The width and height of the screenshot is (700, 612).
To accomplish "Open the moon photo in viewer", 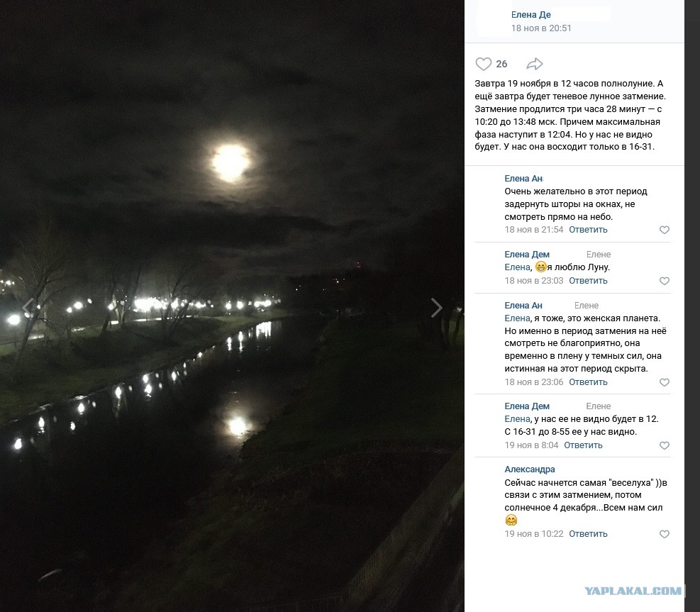I will (232, 306).
